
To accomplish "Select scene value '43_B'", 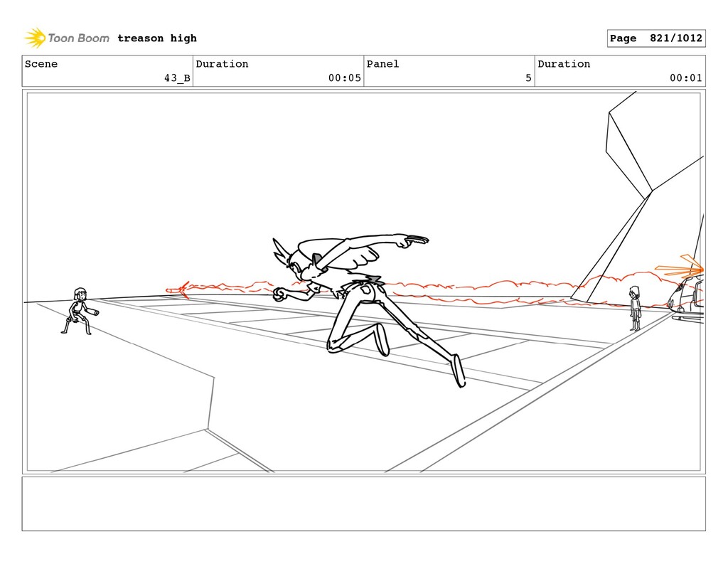I will [x=177, y=78].
